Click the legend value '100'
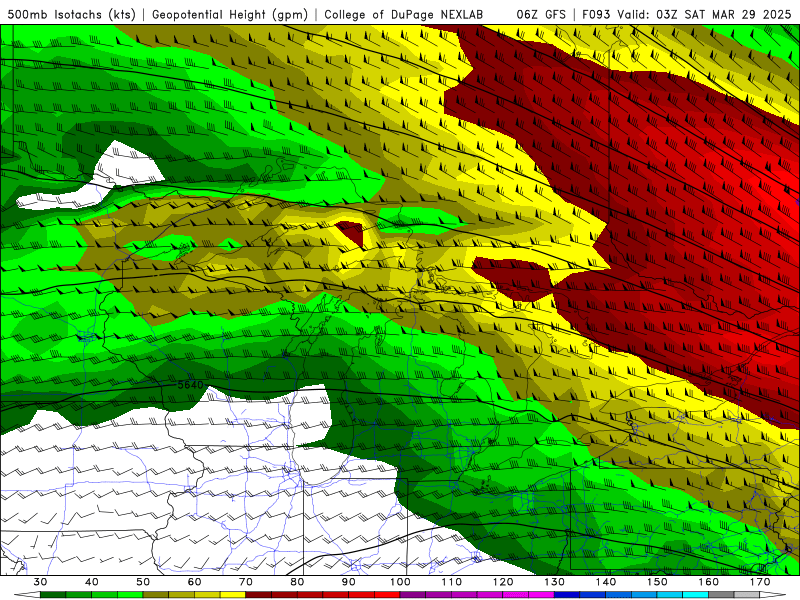Image resolution: width=800 pixels, height=600 pixels. 400,582
